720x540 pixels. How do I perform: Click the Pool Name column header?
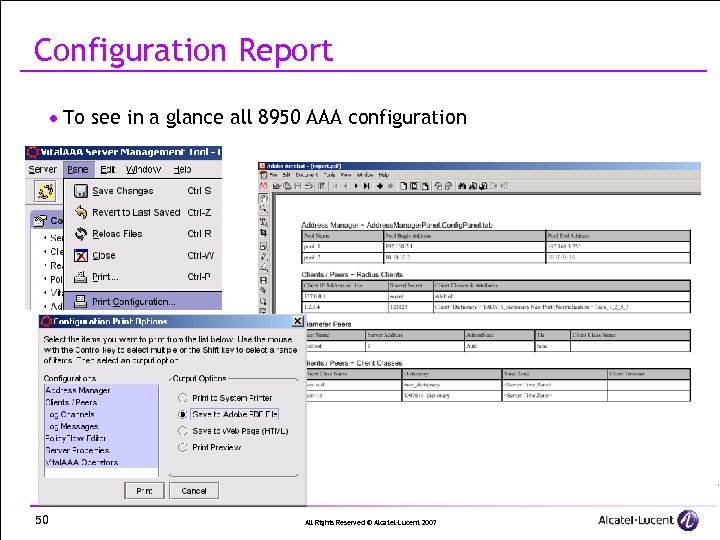343,236
